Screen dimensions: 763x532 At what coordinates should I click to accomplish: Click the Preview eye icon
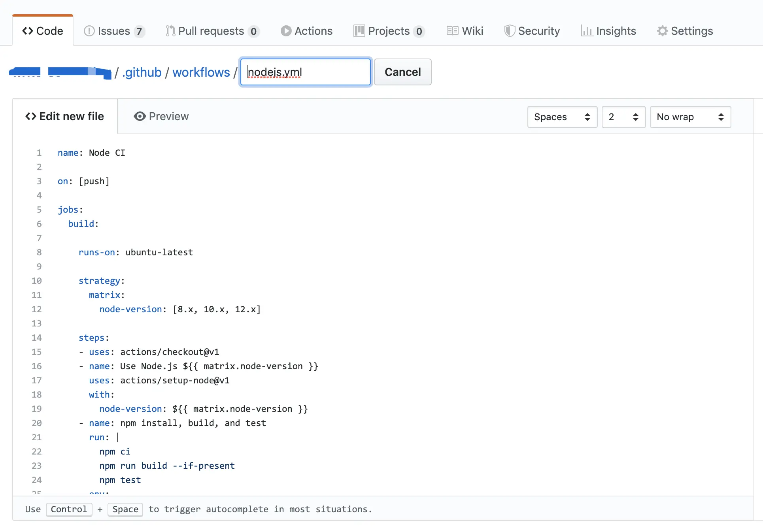(140, 116)
